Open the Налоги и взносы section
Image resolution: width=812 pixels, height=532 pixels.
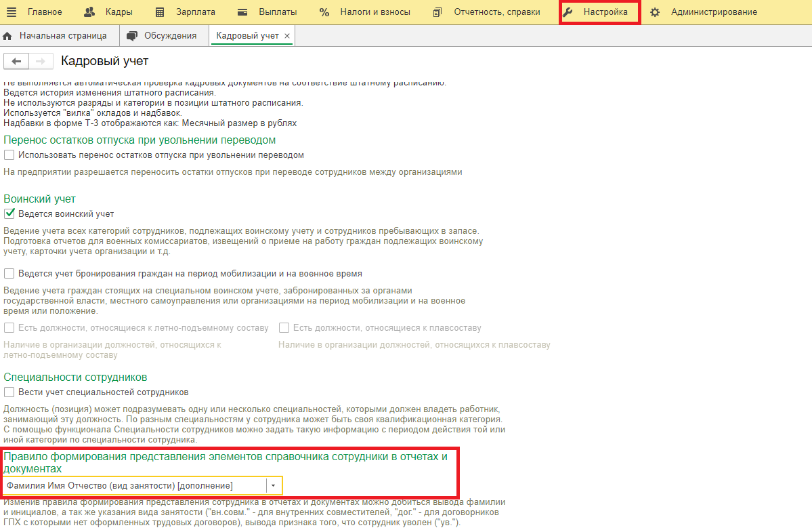pos(375,12)
